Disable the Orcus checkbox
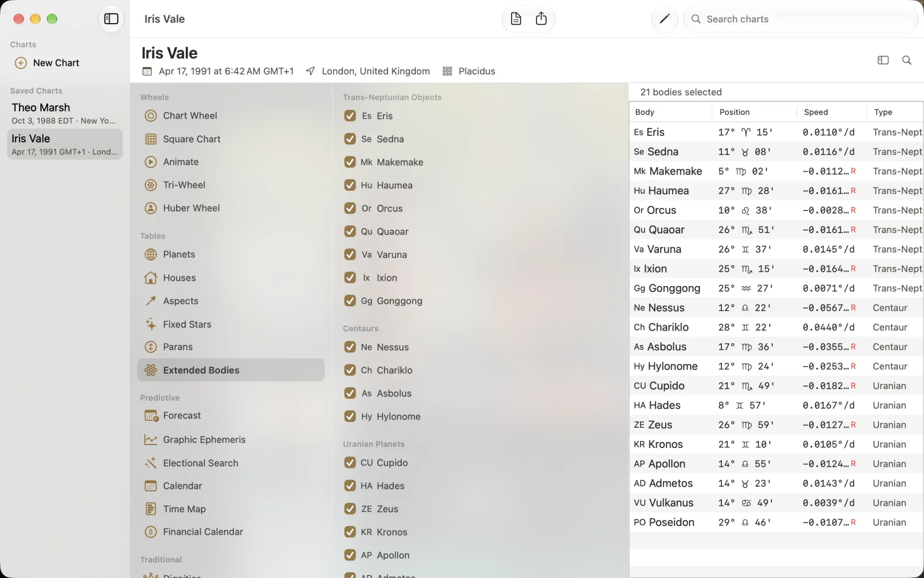This screenshot has height=578, width=924. tap(350, 208)
